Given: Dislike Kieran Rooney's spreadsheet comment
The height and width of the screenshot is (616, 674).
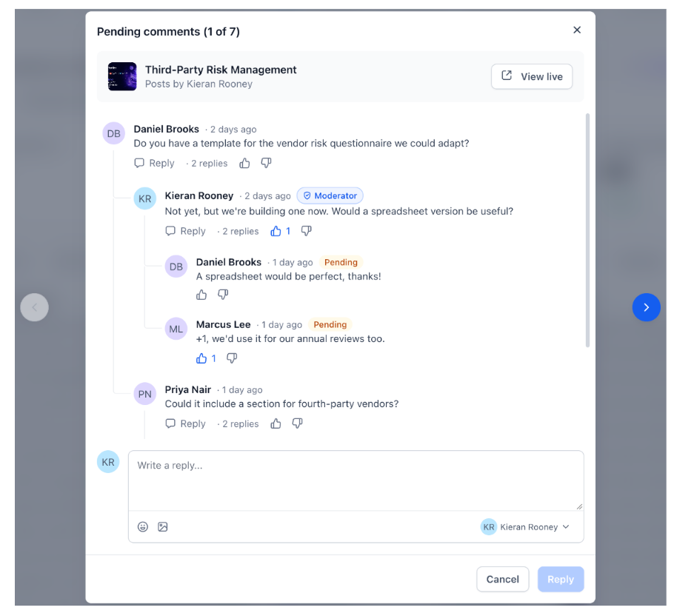Looking at the screenshot, I should (306, 231).
